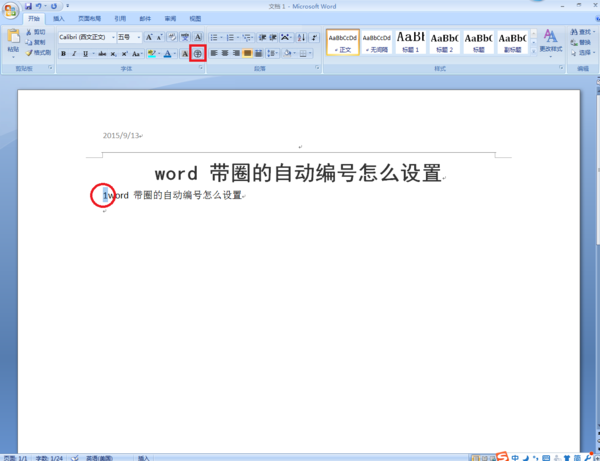The width and height of the screenshot is (600, 461).
Task: Align text to the right
Action: click(236, 54)
